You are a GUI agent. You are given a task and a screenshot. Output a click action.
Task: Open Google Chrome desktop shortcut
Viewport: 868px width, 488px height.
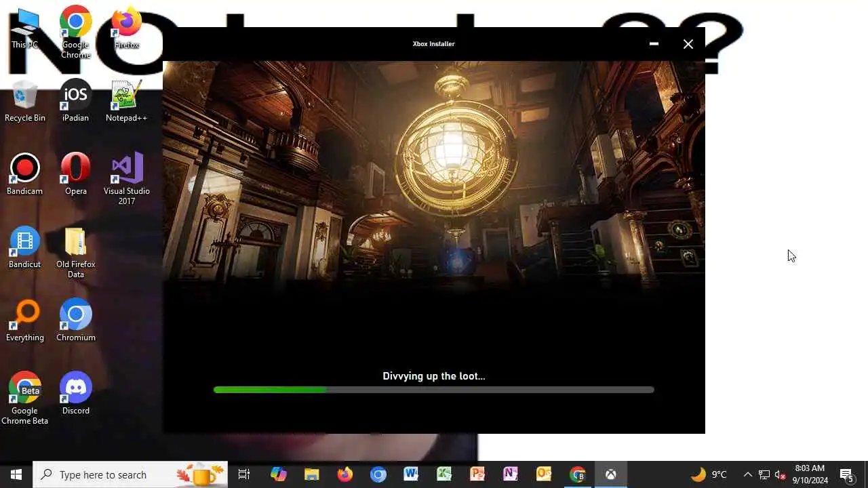click(75, 32)
